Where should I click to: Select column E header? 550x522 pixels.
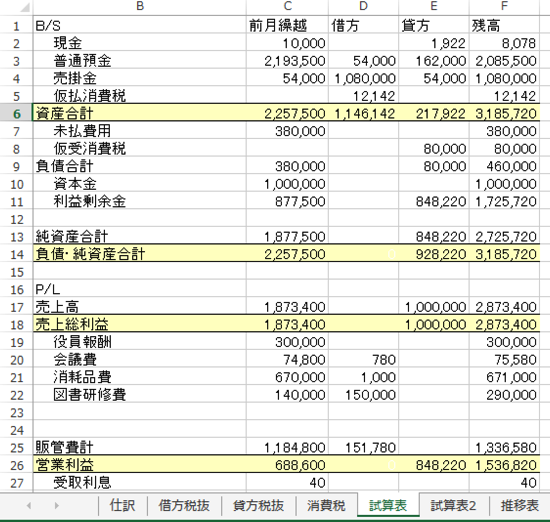point(434,6)
